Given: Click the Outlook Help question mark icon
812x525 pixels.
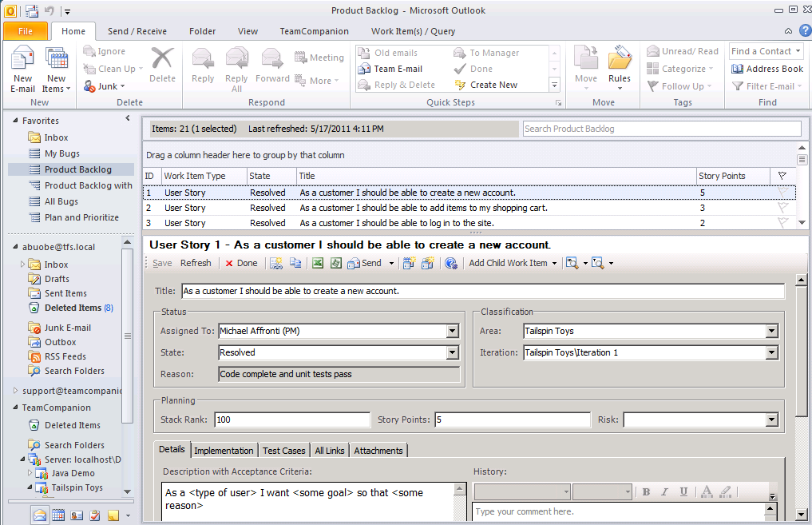Looking at the screenshot, I should pos(806,30).
